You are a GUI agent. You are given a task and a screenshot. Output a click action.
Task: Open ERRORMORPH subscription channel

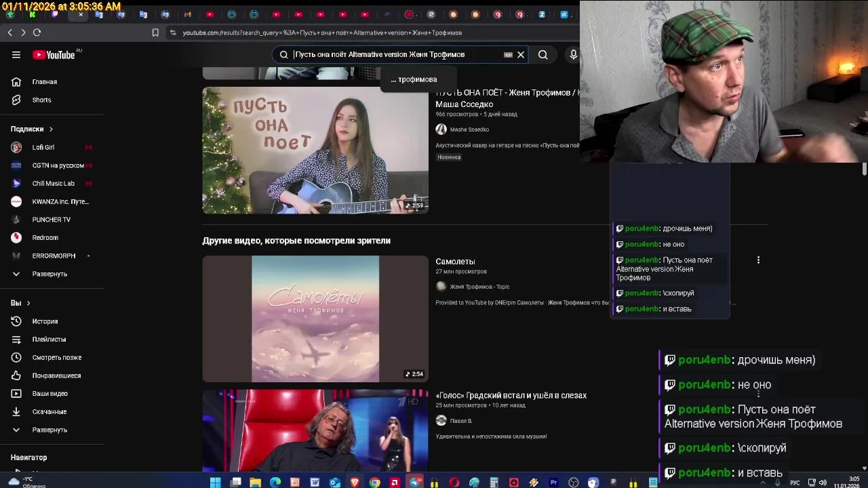point(52,256)
